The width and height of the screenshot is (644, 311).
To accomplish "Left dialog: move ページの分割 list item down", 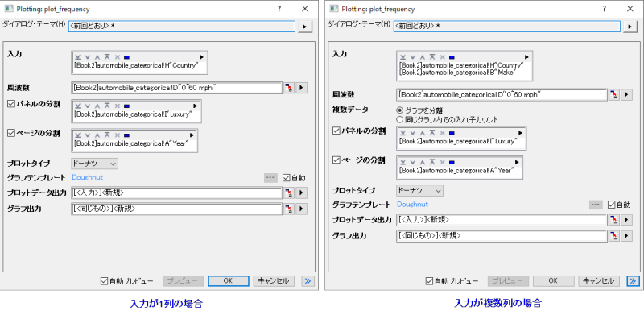I will pos(87,135).
